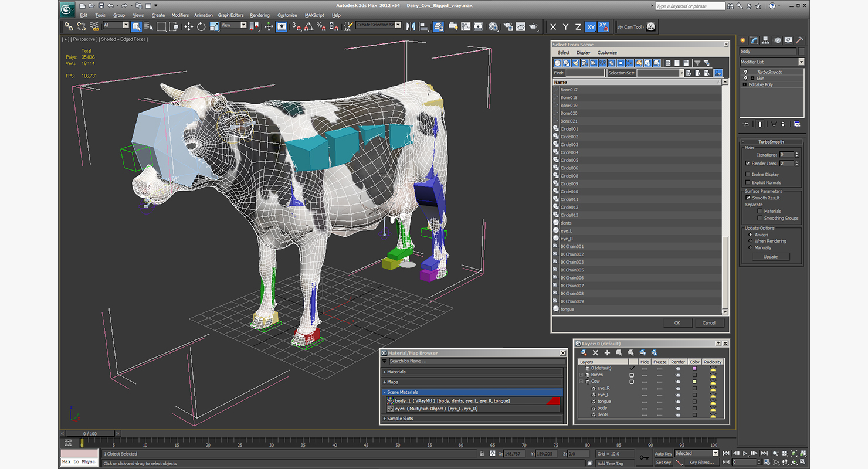
Task: Select the Always update option
Action: point(751,235)
